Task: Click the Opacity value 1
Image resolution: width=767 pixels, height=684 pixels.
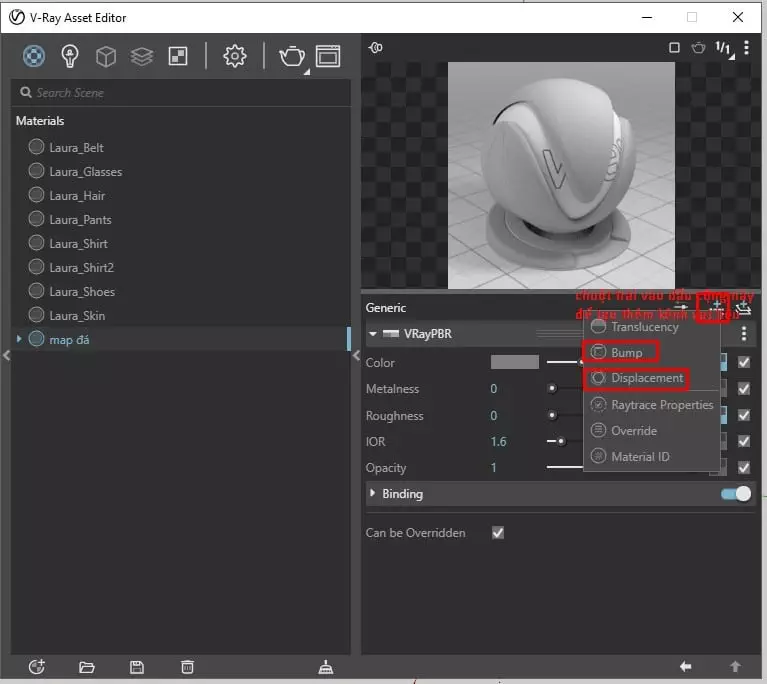Action: 494,468
